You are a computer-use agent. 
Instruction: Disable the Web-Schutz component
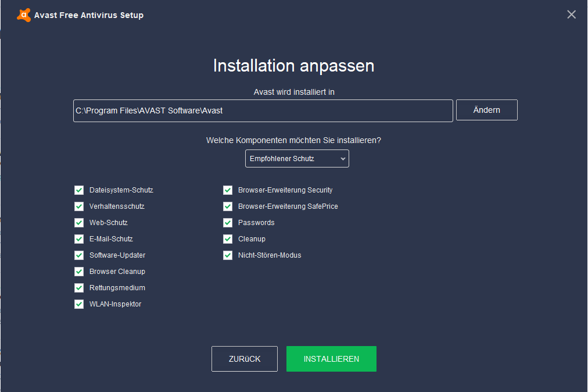[x=79, y=223]
